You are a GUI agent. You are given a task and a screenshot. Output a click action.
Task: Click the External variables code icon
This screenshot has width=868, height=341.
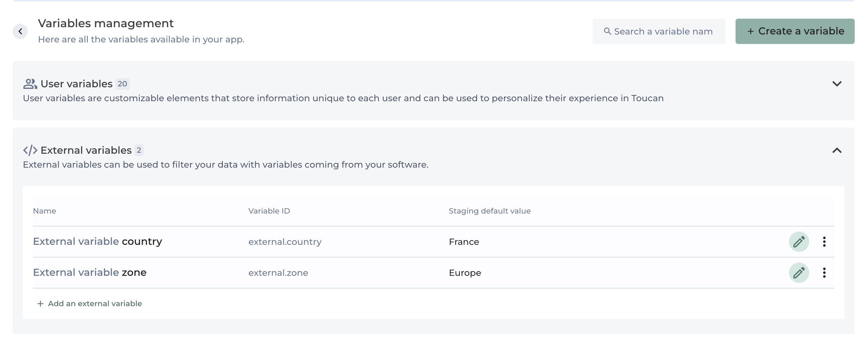(x=30, y=150)
